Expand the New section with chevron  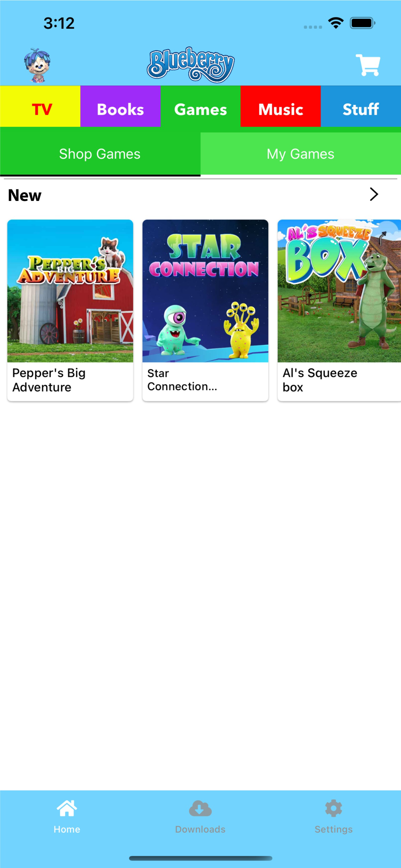374,194
